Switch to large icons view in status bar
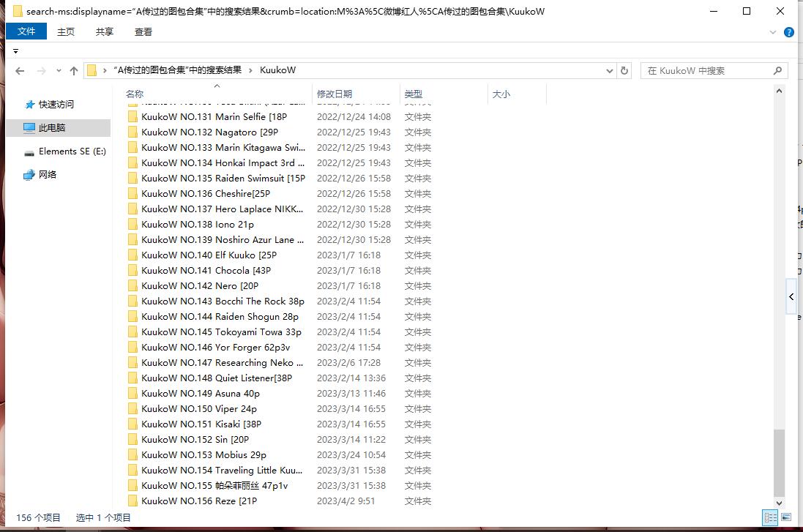This screenshot has width=803, height=532. 785,517
